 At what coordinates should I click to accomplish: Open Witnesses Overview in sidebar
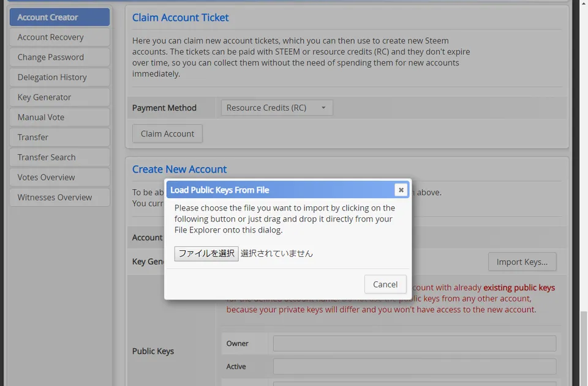click(x=59, y=198)
